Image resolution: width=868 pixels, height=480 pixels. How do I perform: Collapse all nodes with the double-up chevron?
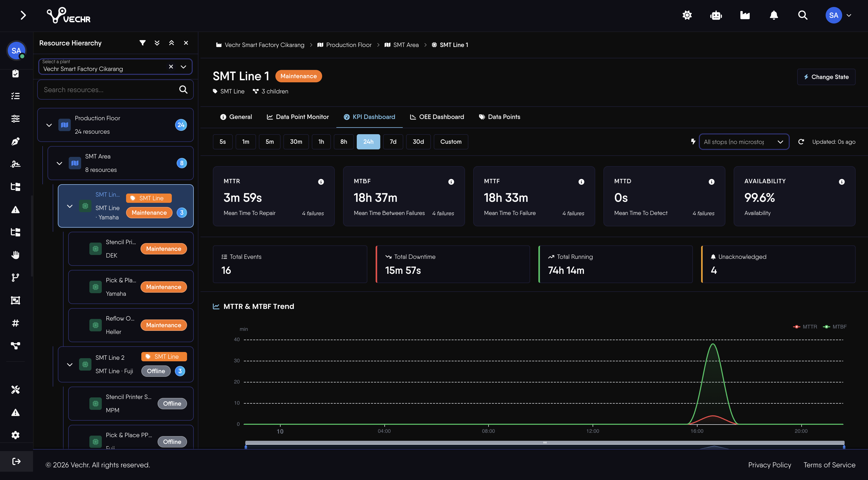click(172, 43)
